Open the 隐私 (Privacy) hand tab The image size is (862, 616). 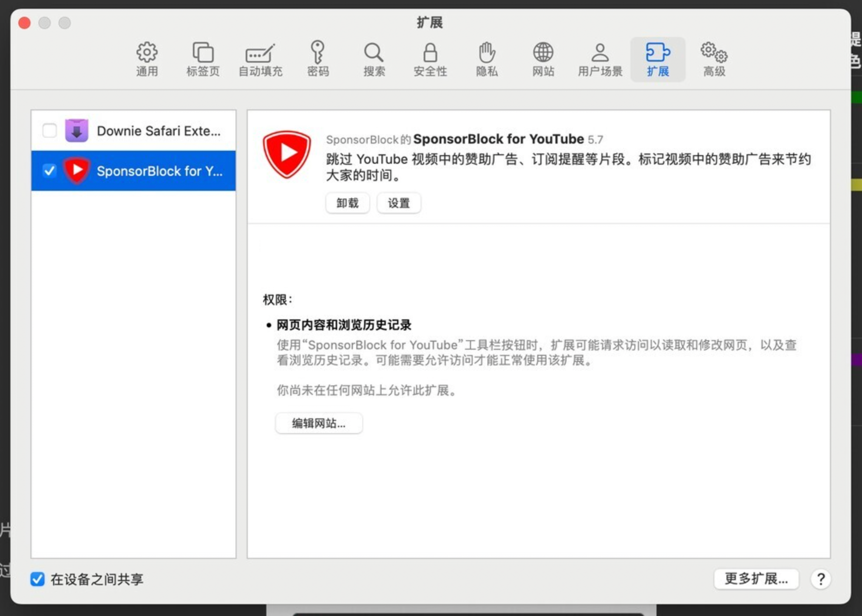pos(487,60)
